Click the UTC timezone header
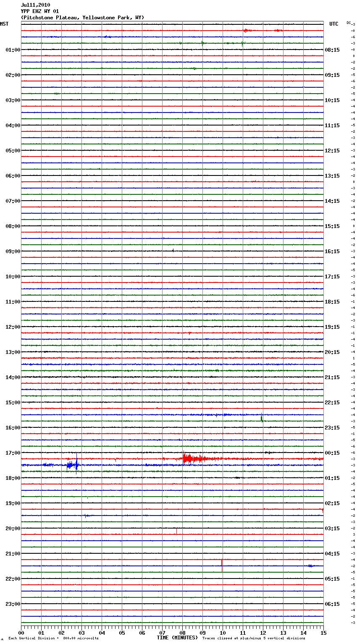 pos(333,24)
